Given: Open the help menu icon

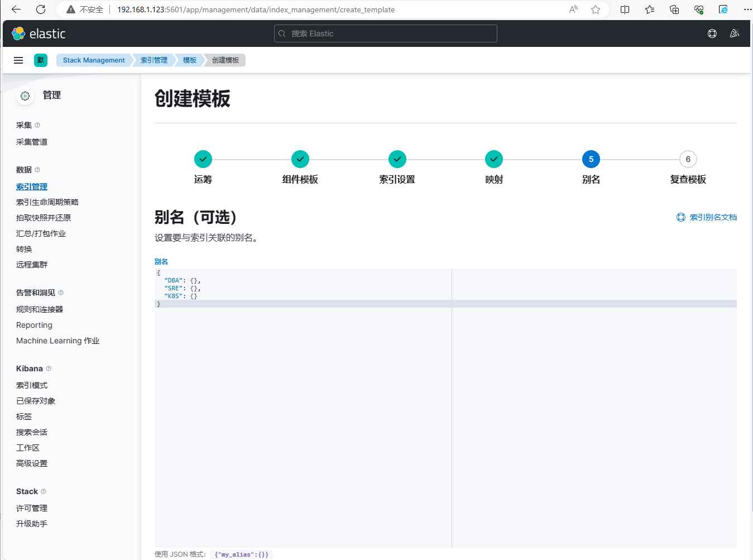Looking at the screenshot, I should [712, 33].
